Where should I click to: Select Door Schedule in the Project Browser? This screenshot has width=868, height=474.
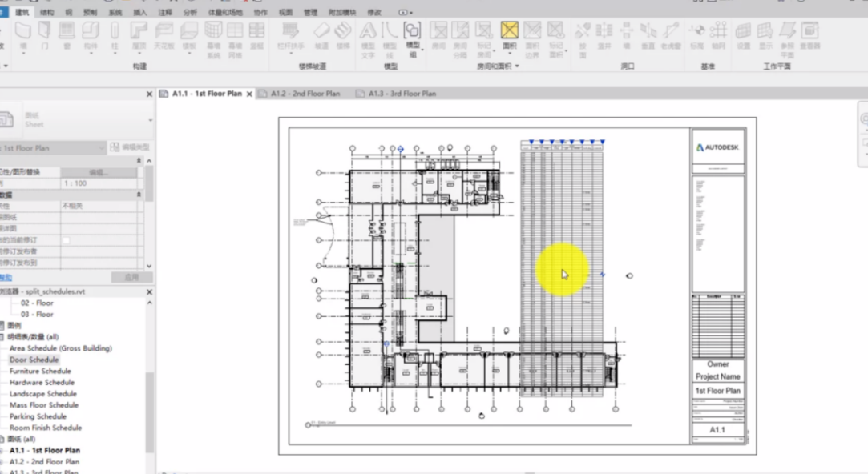pos(34,360)
